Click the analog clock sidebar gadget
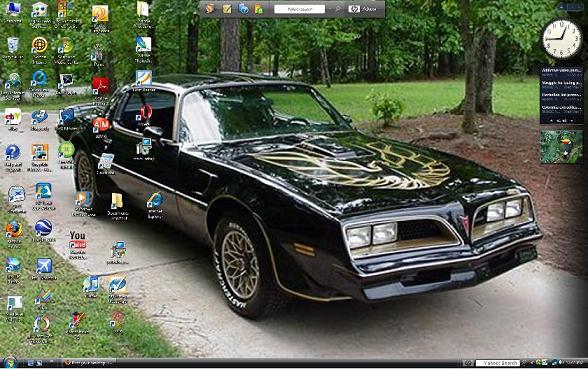The height and width of the screenshot is (369, 588). 561,39
